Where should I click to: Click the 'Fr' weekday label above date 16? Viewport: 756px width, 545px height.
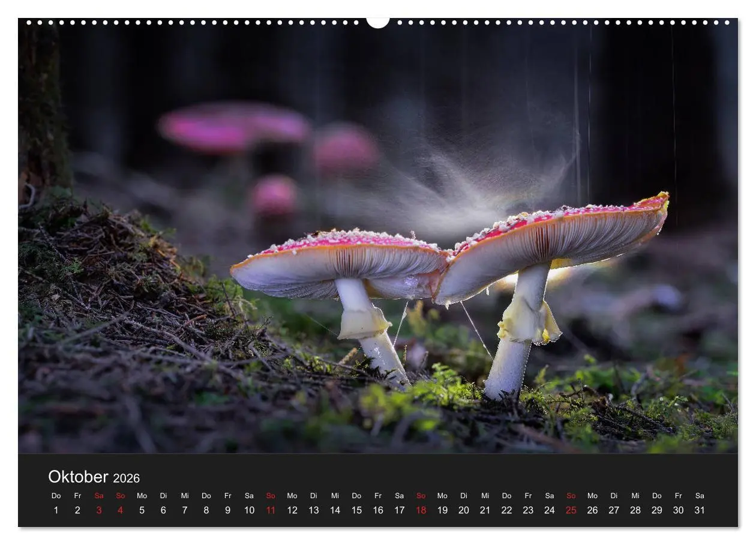click(x=378, y=496)
